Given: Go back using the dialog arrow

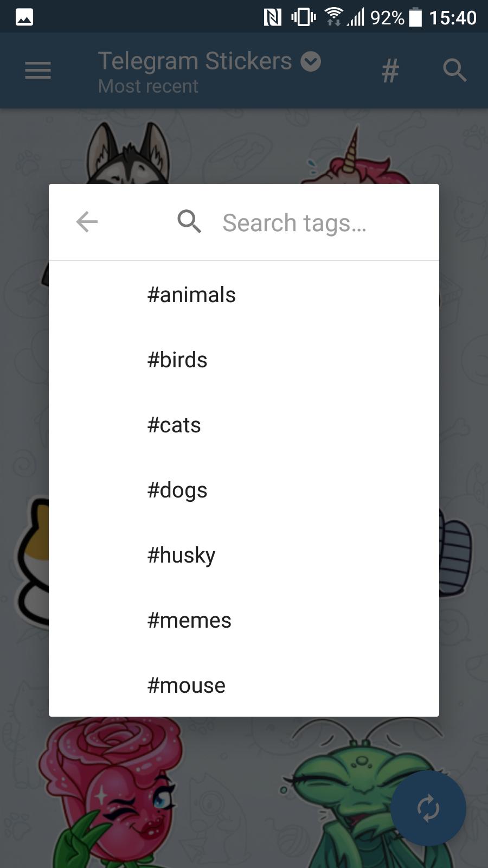Looking at the screenshot, I should (x=87, y=222).
